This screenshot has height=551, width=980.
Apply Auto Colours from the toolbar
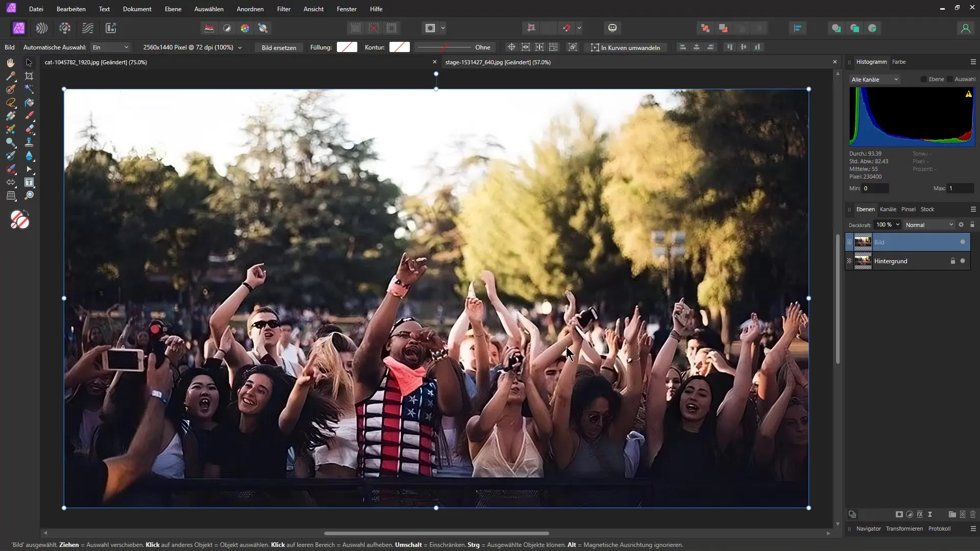point(245,28)
